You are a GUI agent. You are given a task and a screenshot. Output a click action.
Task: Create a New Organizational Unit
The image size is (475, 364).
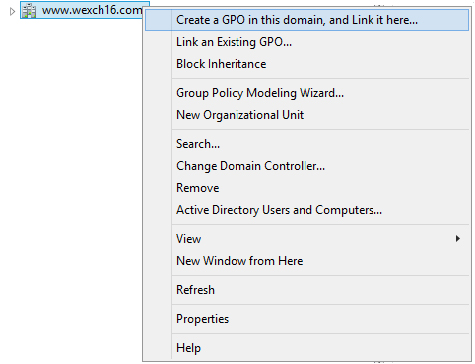[307, 115]
